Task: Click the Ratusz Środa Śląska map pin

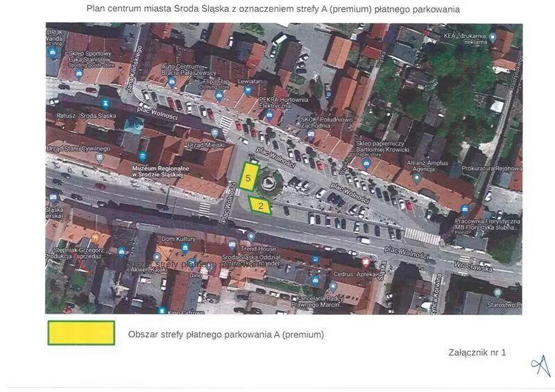Action: (105, 103)
